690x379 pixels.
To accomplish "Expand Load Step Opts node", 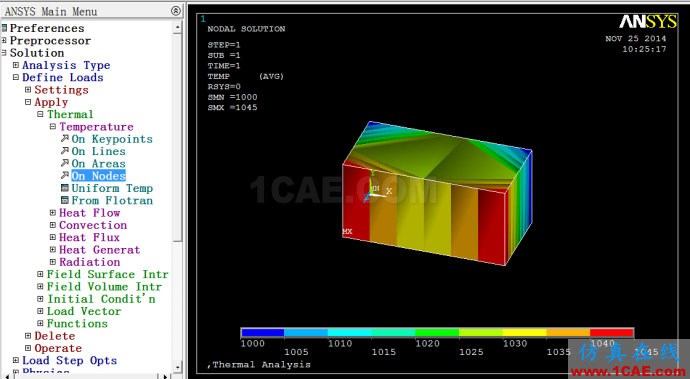I will [16, 361].
